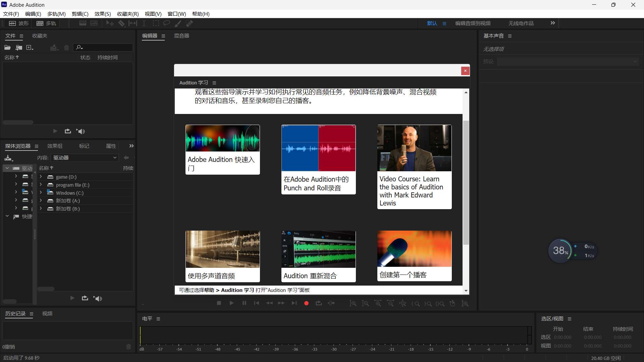Click Zoom In amplitude icon
The width and height of the screenshot is (644, 362).
pos(353,303)
